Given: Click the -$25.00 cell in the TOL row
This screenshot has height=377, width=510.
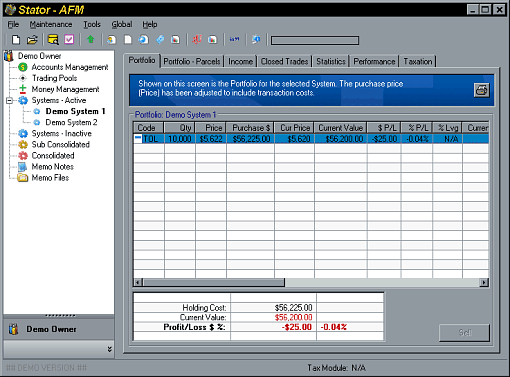Looking at the screenshot, I should (x=384, y=139).
